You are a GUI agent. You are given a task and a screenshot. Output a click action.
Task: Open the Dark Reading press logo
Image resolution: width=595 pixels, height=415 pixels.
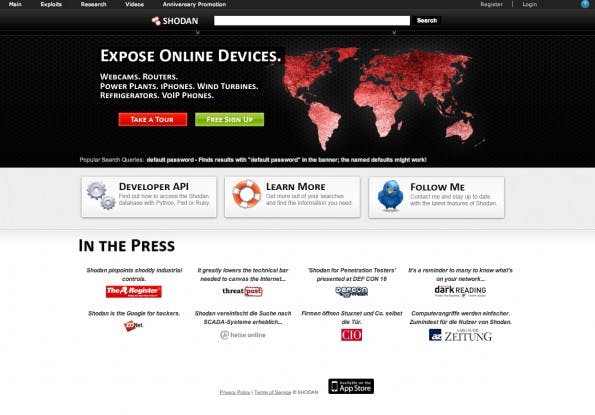point(460,291)
